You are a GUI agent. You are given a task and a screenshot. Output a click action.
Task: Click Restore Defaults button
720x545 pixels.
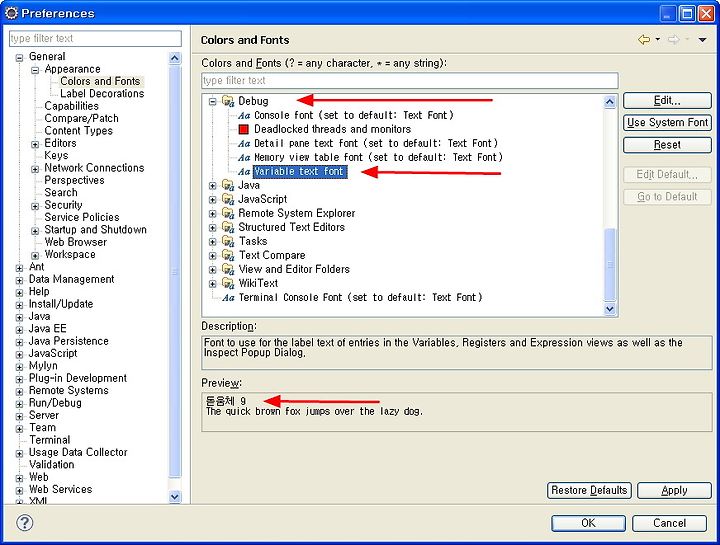(589, 490)
